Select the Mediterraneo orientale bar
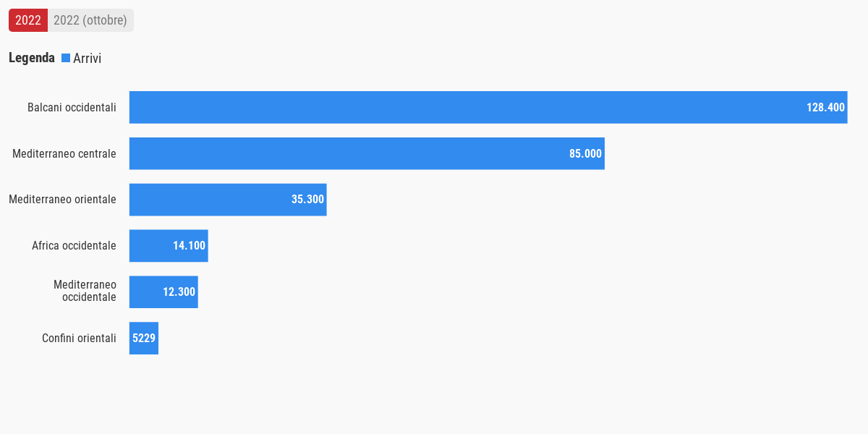 point(228,200)
